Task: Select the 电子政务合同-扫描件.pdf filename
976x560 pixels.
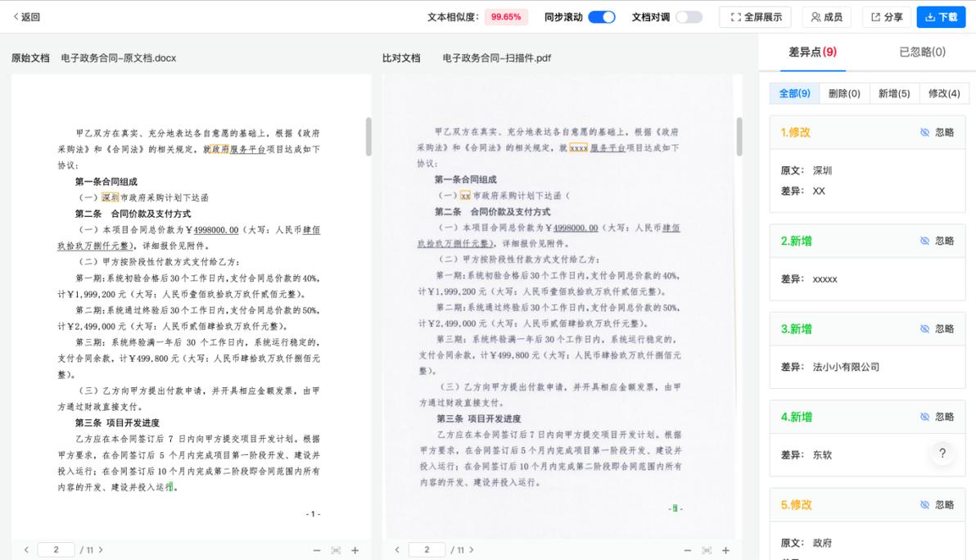Action: tap(497, 58)
